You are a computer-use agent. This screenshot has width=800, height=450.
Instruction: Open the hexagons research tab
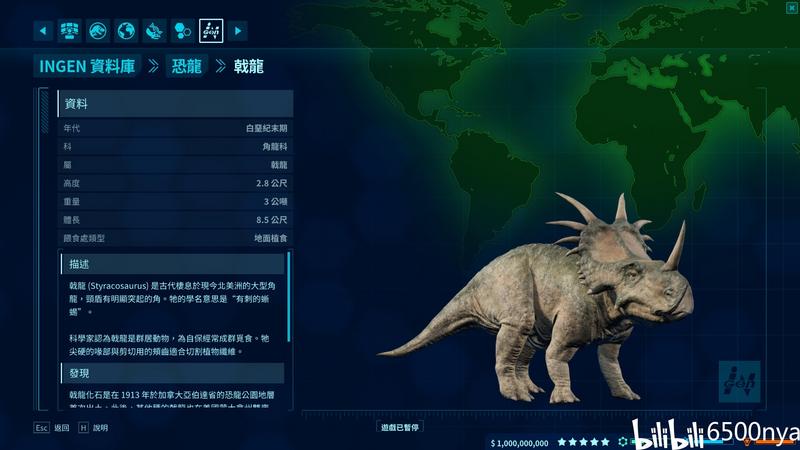click(182, 31)
